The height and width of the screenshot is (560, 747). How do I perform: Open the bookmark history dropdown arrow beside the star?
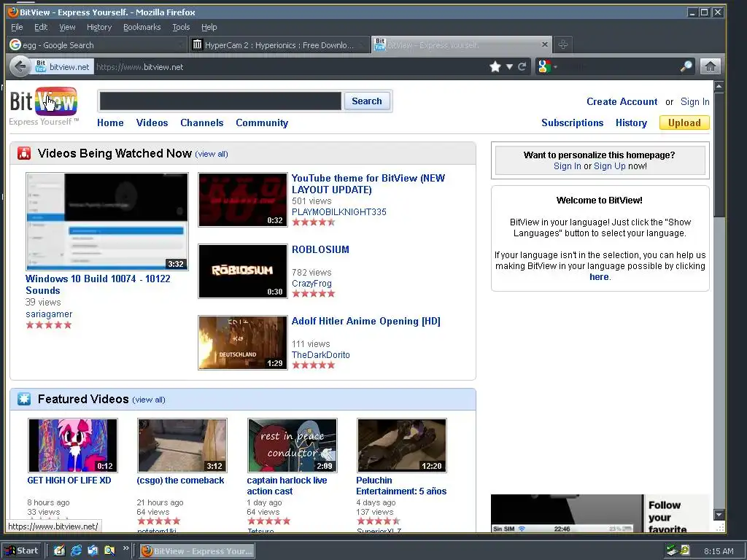[x=509, y=66]
